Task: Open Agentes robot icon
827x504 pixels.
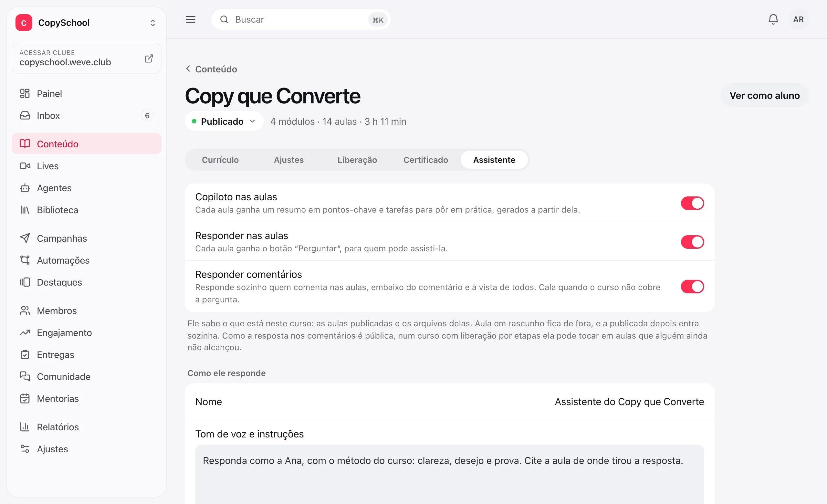Action: pyautogui.click(x=25, y=188)
